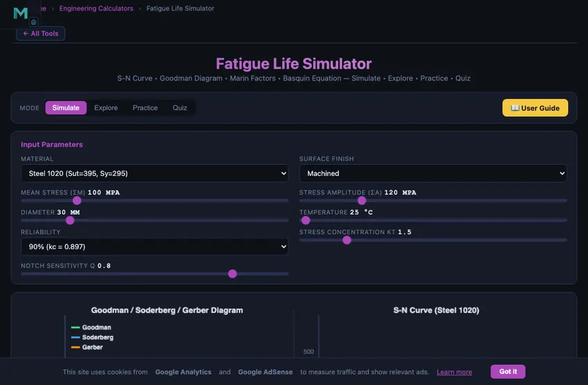The image size is (588, 385).
Task: Click the Gerber legend entry
Action: pyautogui.click(x=87, y=347)
